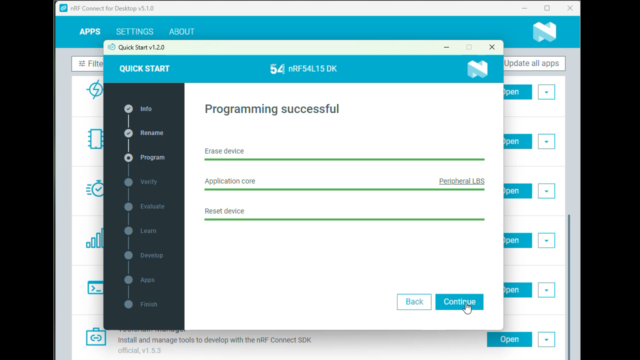Click the nRF54L15 DK device label
640x360 pixels.
coord(304,69)
